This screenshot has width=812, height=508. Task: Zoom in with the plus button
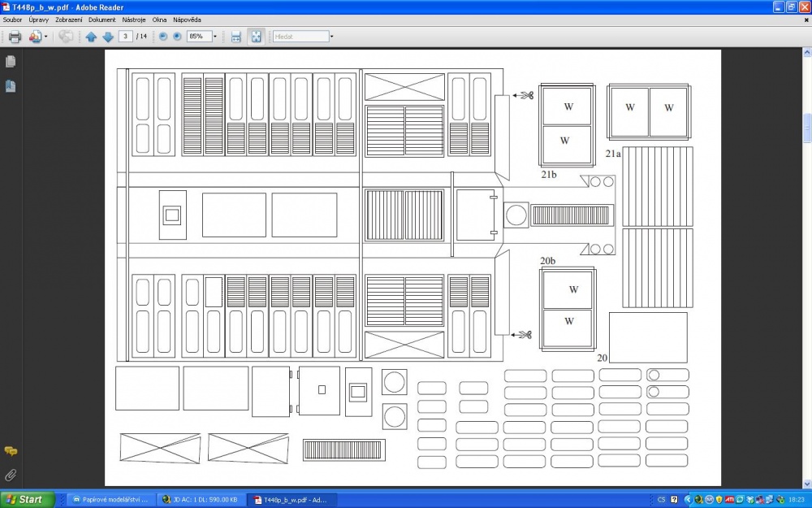177,37
